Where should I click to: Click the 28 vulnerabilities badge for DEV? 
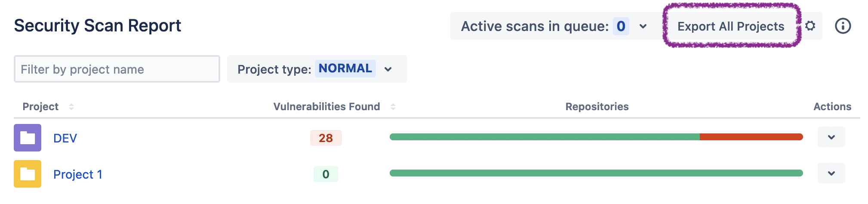click(x=326, y=138)
